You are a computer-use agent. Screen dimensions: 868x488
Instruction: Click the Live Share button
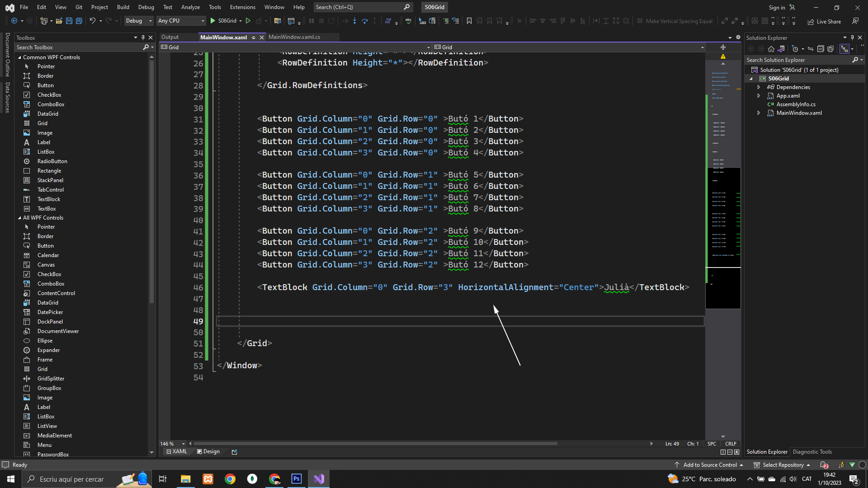pos(824,21)
